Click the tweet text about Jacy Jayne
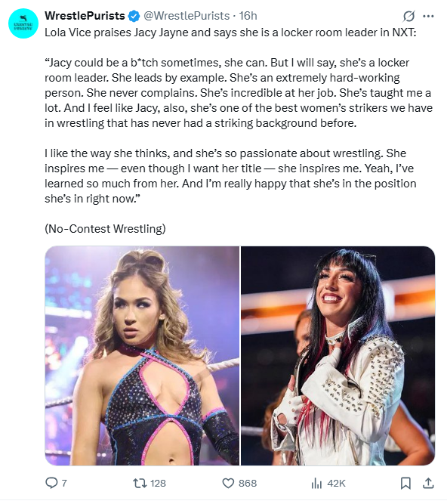447x504 pixels. click(239, 131)
